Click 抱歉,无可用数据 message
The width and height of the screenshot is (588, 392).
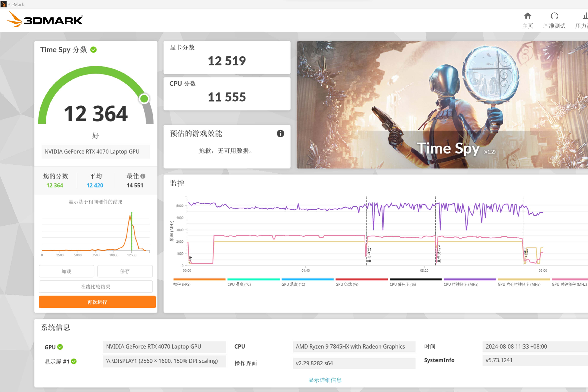pyautogui.click(x=225, y=151)
